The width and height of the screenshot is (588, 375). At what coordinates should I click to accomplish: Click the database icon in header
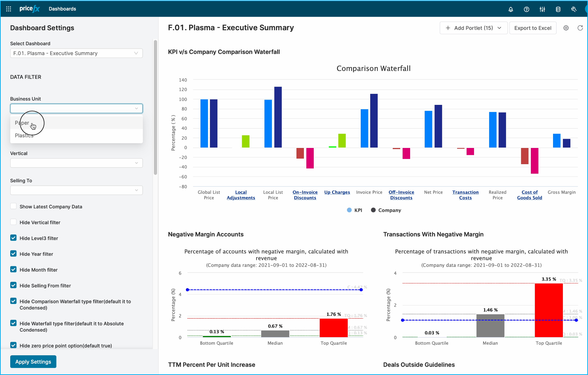(x=558, y=9)
